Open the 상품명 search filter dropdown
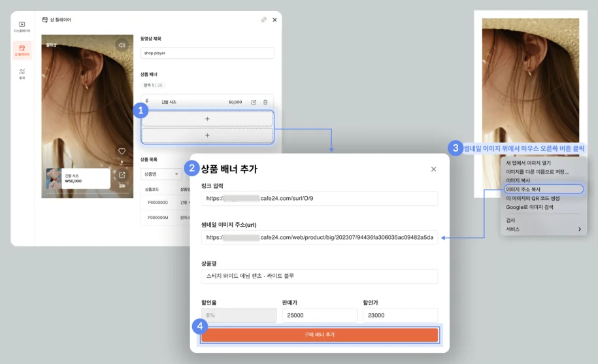 click(x=161, y=174)
